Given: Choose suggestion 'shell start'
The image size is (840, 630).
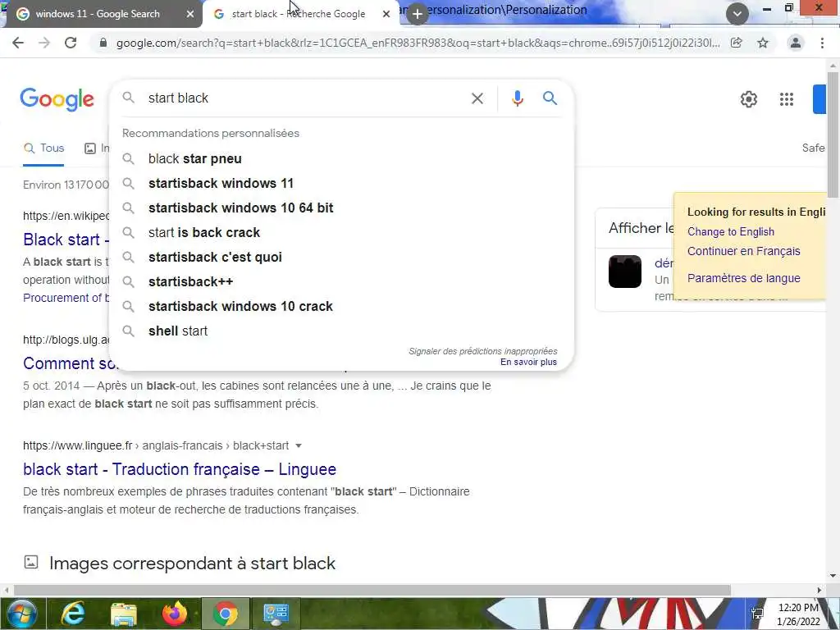Looking at the screenshot, I should (341, 331).
